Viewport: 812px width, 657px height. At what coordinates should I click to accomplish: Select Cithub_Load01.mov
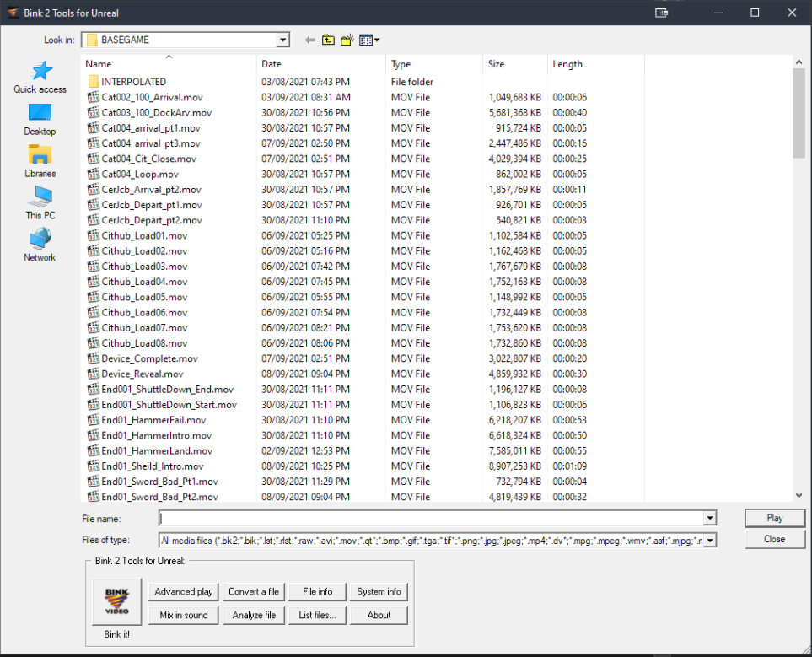tap(144, 236)
